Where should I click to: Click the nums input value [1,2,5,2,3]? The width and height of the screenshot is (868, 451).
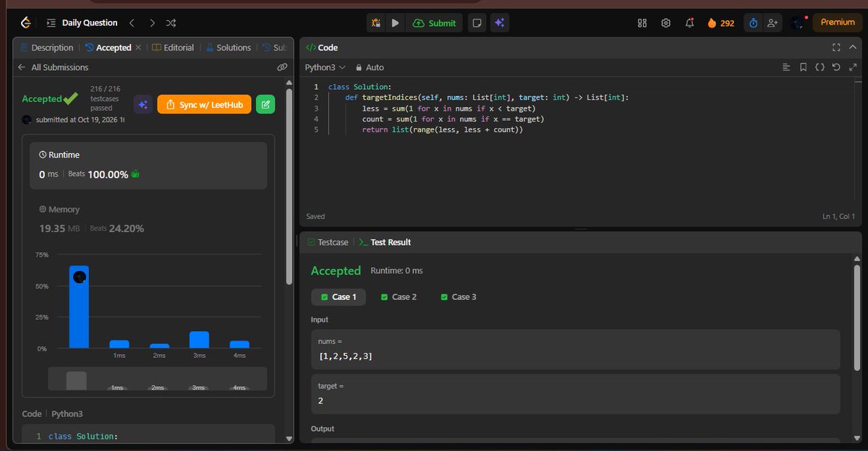346,356
